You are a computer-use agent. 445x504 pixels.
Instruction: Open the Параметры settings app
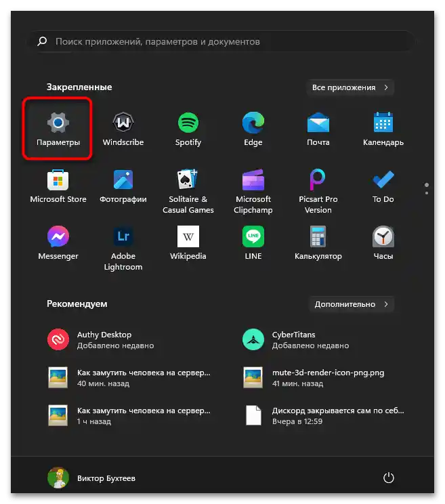click(58, 129)
